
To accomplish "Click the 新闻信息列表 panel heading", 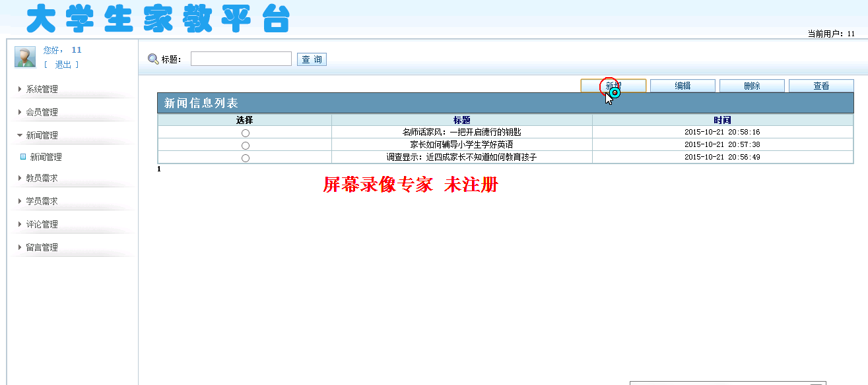I will (201, 103).
